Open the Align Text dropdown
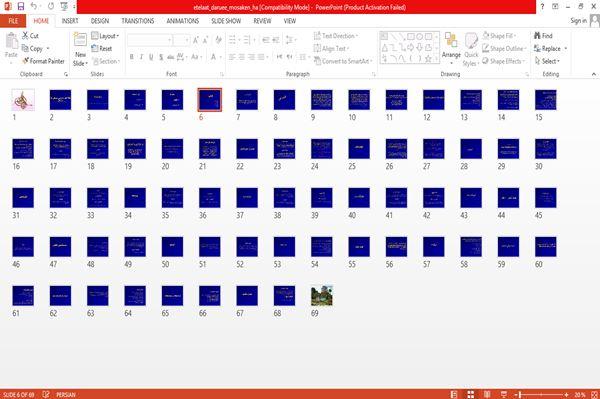Image resolution: width=600 pixels, height=399 pixels. pos(331,48)
